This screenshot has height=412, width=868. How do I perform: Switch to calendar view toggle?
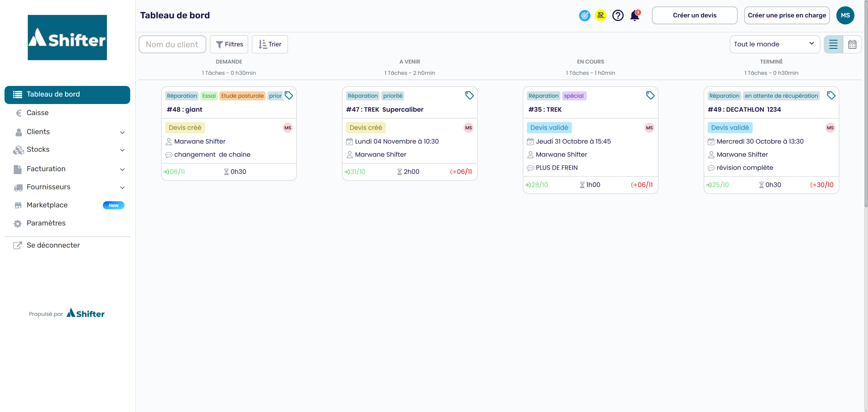coord(852,44)
